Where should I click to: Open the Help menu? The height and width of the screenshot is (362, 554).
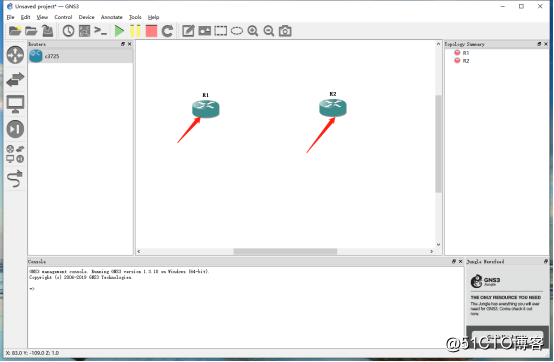tap(153, 17)
